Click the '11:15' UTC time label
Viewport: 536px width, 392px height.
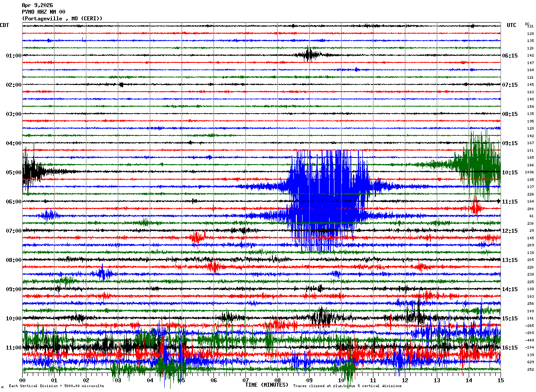click(510, 202)
